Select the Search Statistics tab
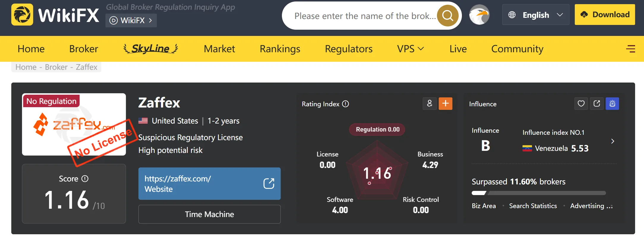The image size is (644, 239). pos(533,206)
